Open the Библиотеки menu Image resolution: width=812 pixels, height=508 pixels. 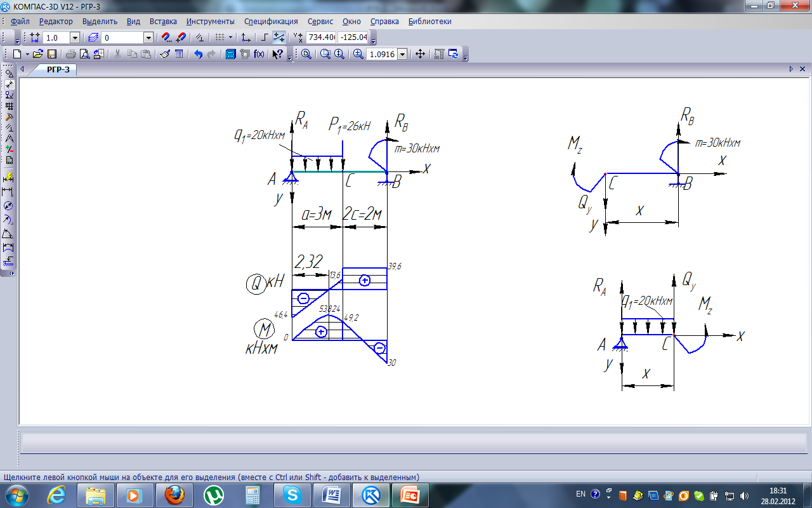pos(430,21)
